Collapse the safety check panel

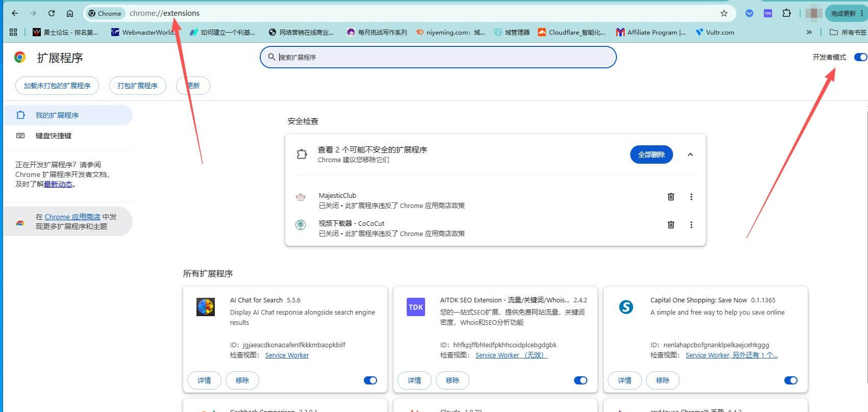coord(690,154)
